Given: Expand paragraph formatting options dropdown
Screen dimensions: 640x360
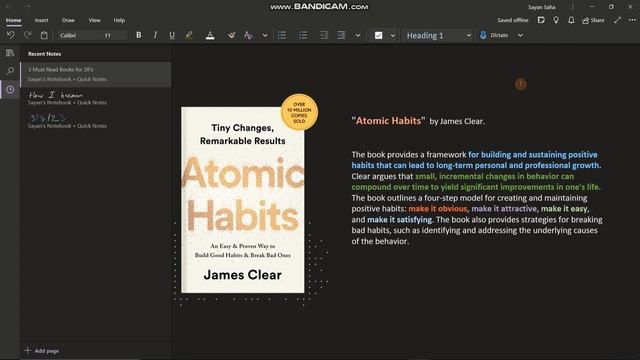Looking at the screenshot, I should 358,35.
